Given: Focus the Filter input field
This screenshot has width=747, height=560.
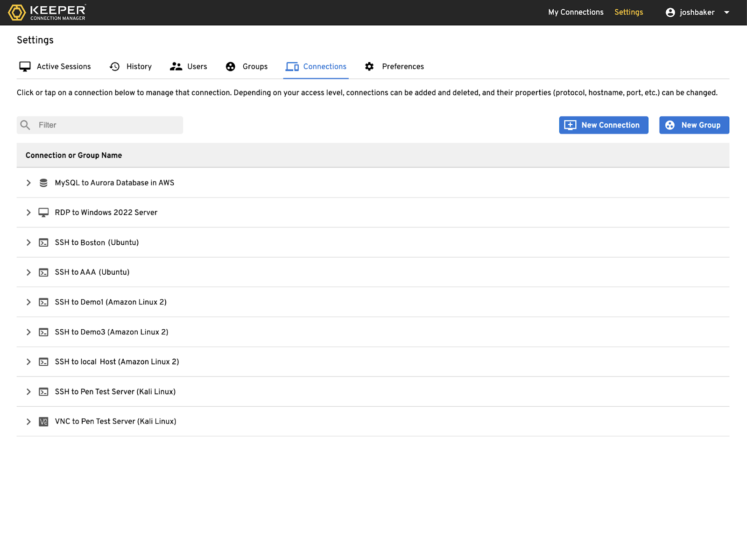Looking at the screenshot, I should click(108, 125).
